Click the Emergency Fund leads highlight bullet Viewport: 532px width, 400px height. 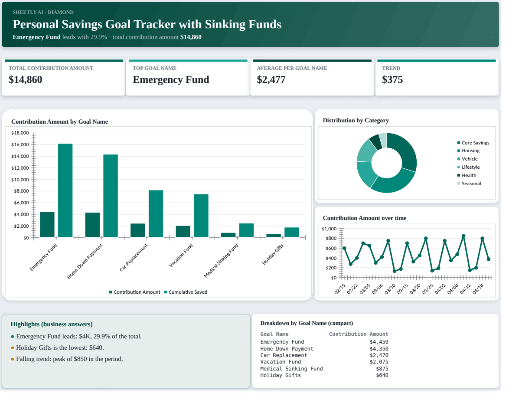[76, 336]
